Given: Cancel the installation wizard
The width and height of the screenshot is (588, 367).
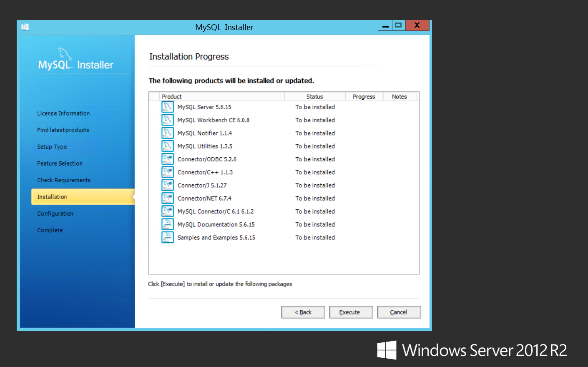Looking at the screenshot, I should (399, 312).
